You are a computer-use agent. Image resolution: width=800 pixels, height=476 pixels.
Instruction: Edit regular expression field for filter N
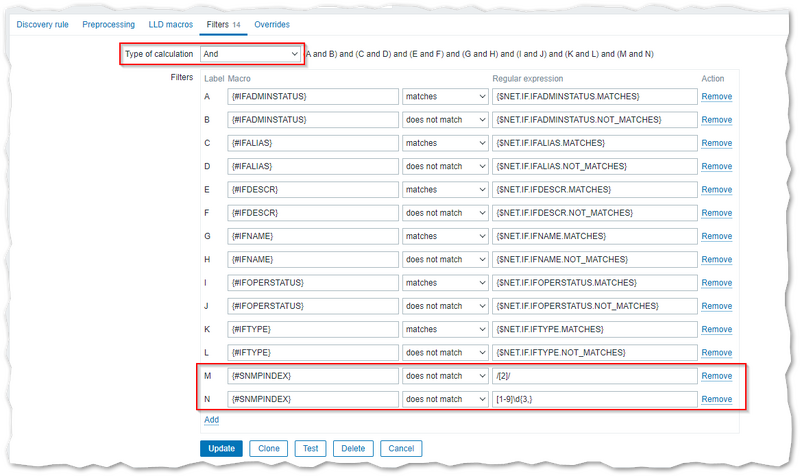click(x=594, y=399)
